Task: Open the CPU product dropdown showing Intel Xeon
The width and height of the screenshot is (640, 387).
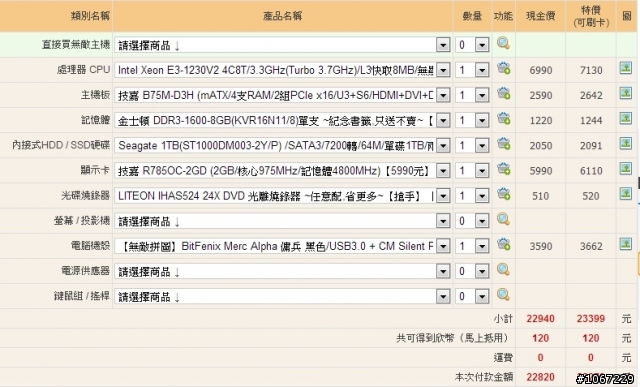Action: coord(282,70)
